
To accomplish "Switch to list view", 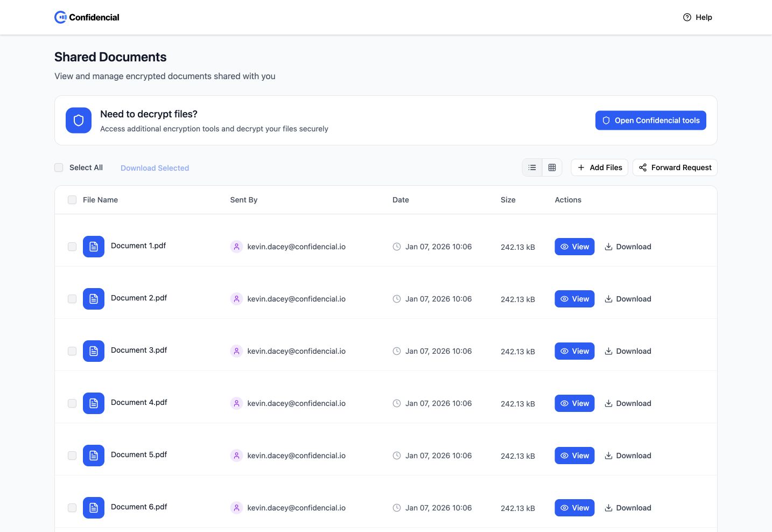I will pyautogui.click(x=532, y=167).
